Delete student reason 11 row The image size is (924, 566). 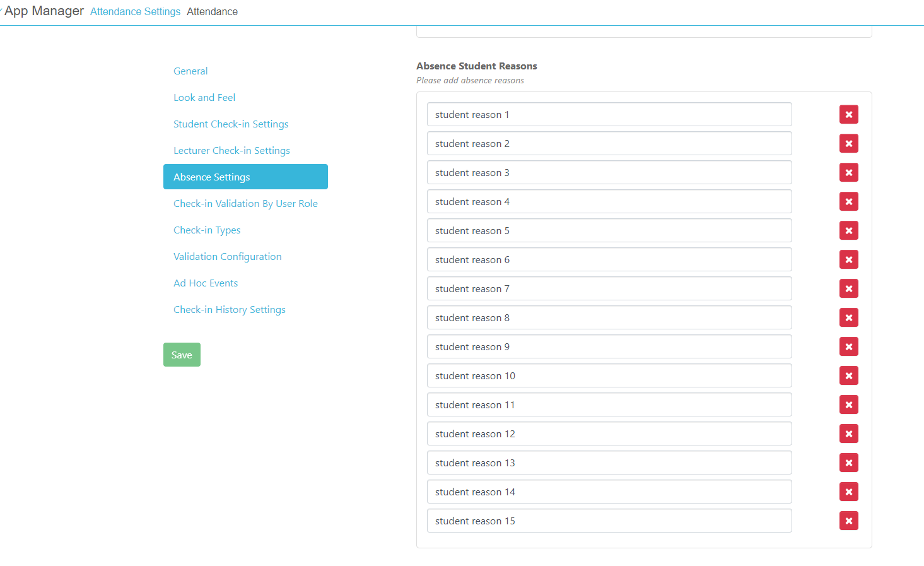[x=848, y=404]
